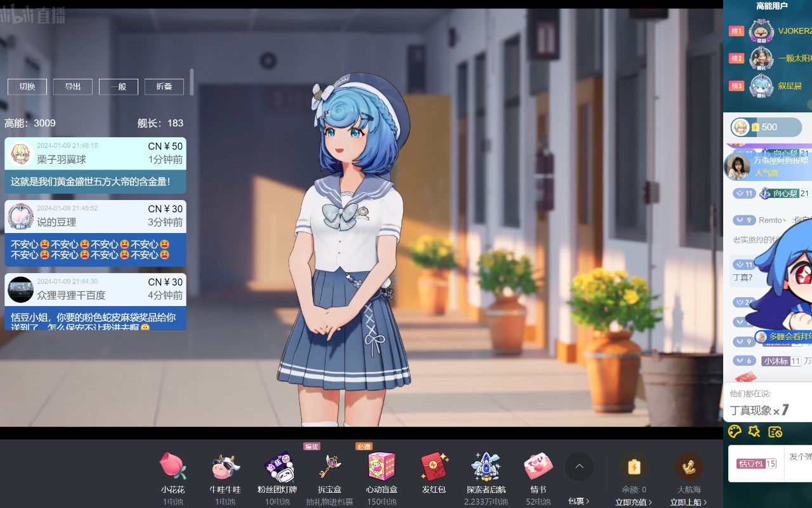Image resolution: width=812 pixels, height=508 pixels.
Task: Send the 情书 love letter gift
Action: (x=539, y=466)
